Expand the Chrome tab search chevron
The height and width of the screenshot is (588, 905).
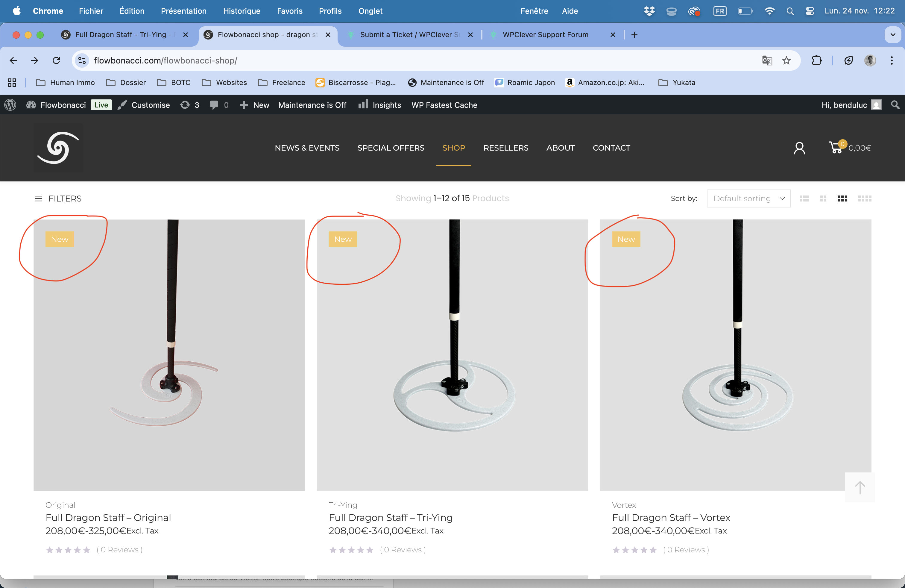(x=892, y=35)
